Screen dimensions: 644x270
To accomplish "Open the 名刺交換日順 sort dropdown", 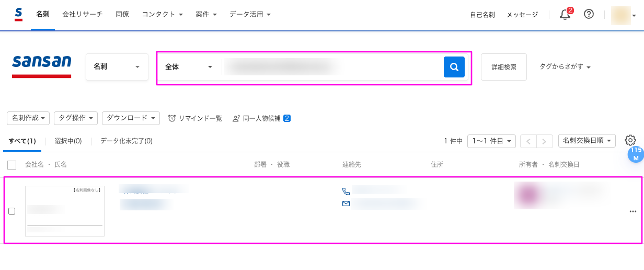I will (x=586, y=141).
